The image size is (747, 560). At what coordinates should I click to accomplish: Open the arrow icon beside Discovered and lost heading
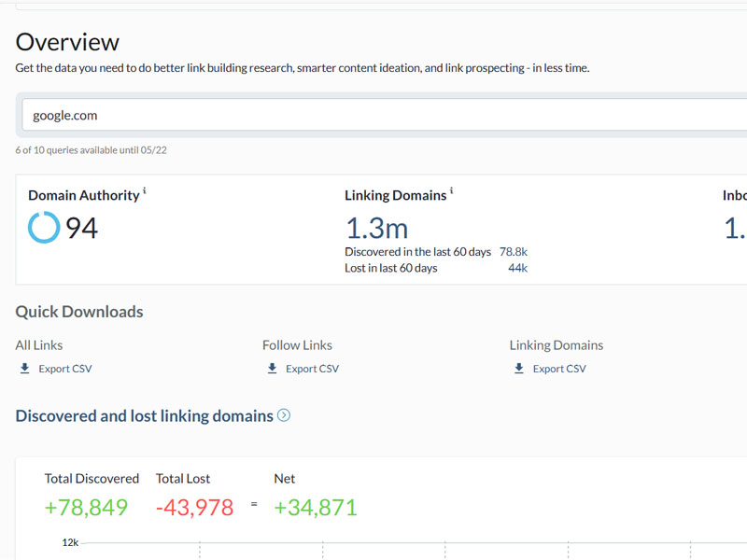[284, 416]
